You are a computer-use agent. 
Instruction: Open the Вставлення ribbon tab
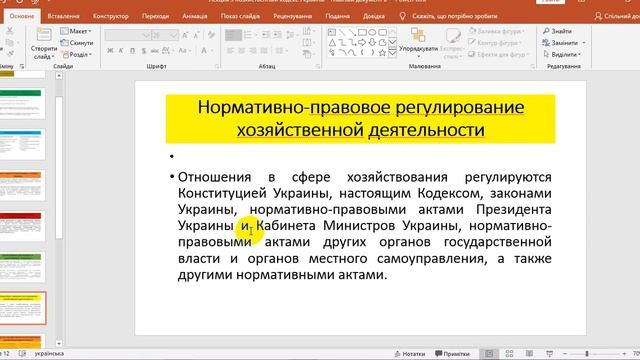pyautogui.click(x=63, y=16)
